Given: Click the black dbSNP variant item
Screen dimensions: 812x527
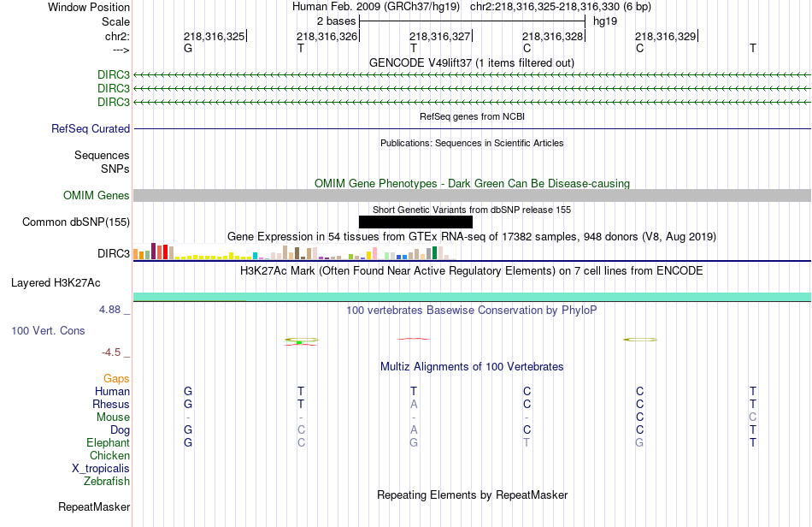Looking at the screenshot, I should tap(416, 222).
